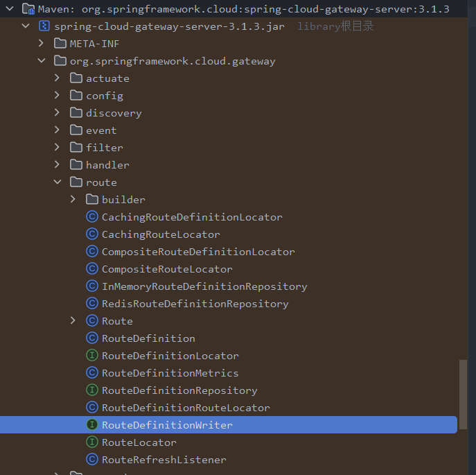Click the CachingRouteLocator class icon
The image size is (476, 475).
[x=92, y=234]
